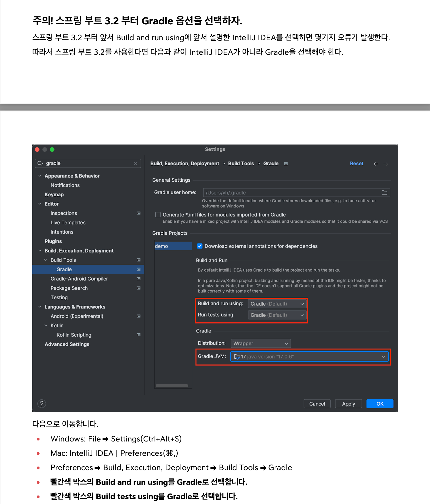Collapse the Build Tools node
This screenshot has height=504, width=430.
pyautogui.click(x=46, y=260)
